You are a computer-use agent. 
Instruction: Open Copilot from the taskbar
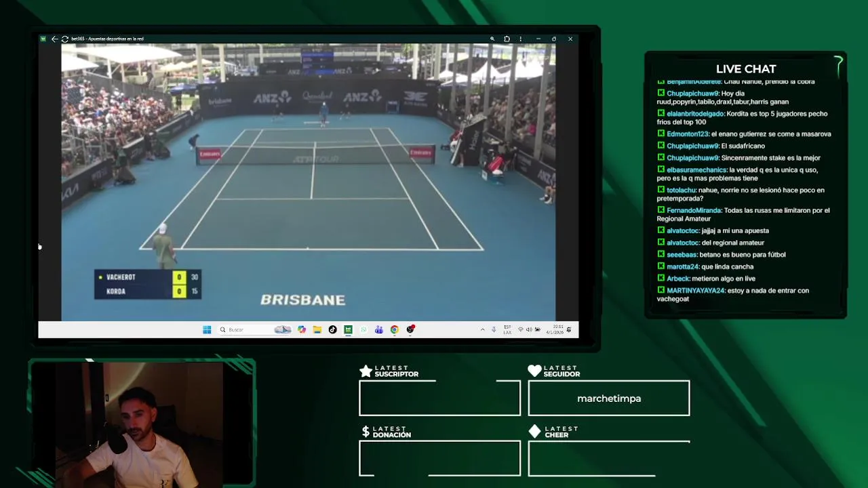(302, 329)
